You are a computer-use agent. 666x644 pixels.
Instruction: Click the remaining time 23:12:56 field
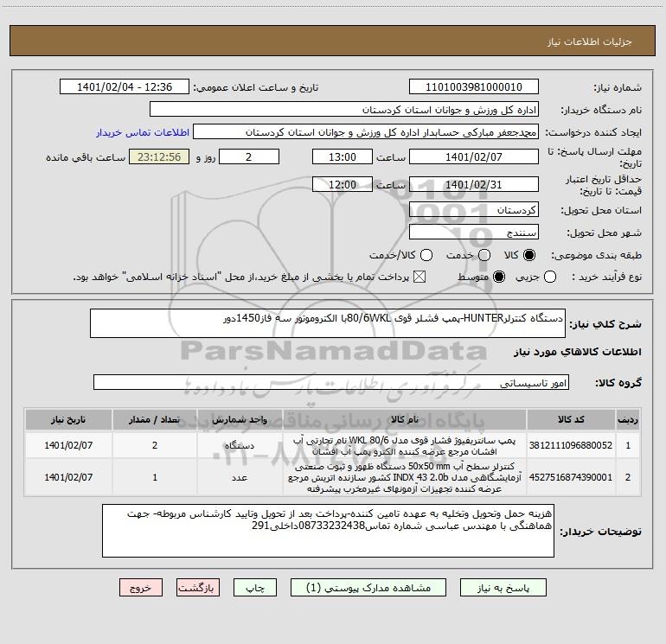(159, 156)
